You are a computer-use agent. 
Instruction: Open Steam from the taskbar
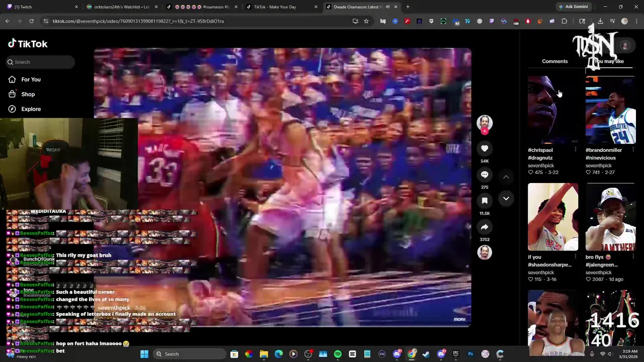pos(426,354)
